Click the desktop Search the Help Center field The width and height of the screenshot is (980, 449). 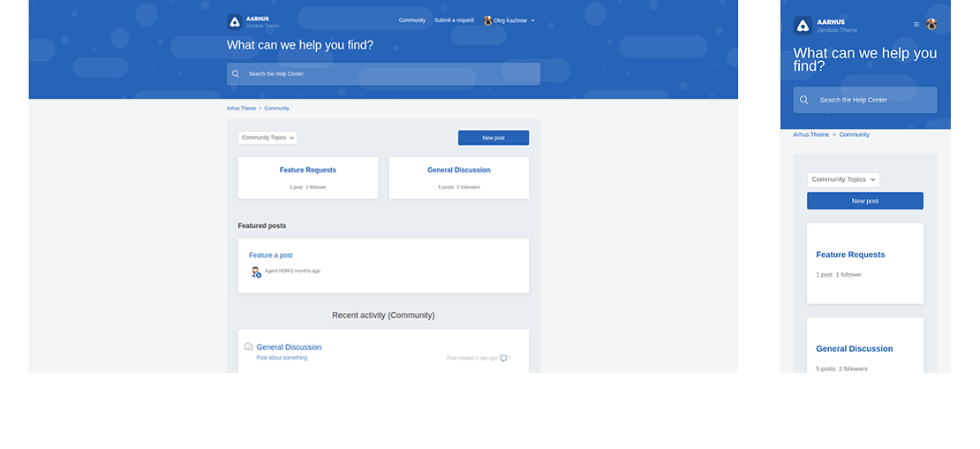[388, 74]
